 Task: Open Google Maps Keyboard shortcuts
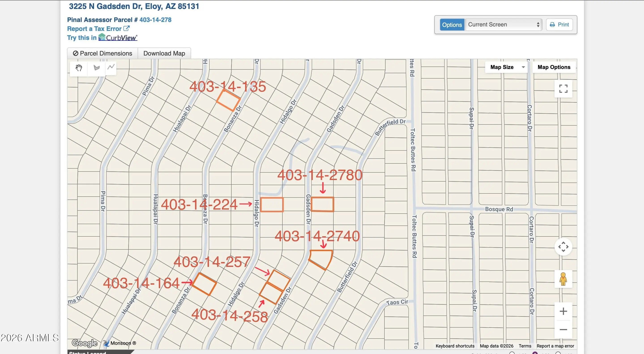(x=455, y=346)
